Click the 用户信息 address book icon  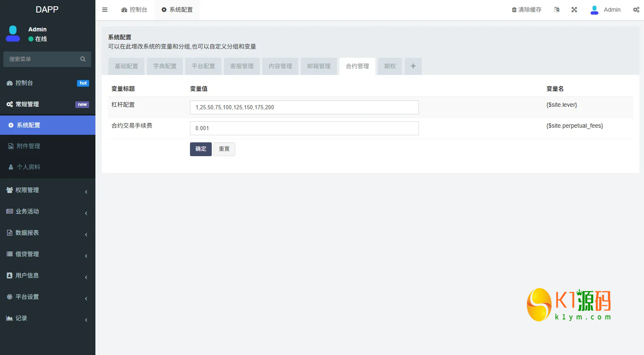(x=10, y=275)
